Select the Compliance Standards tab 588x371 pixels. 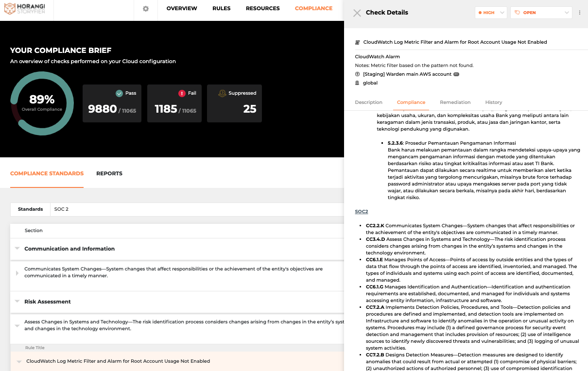point(47,173)
